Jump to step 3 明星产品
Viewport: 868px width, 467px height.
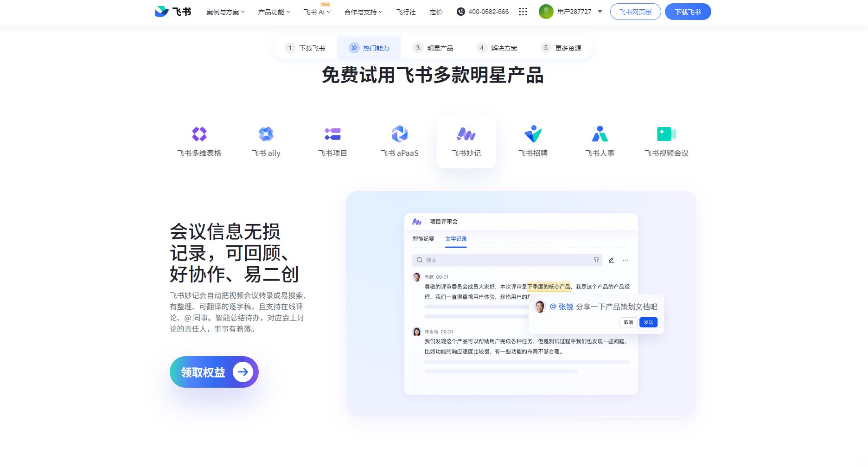coord(433,48)
